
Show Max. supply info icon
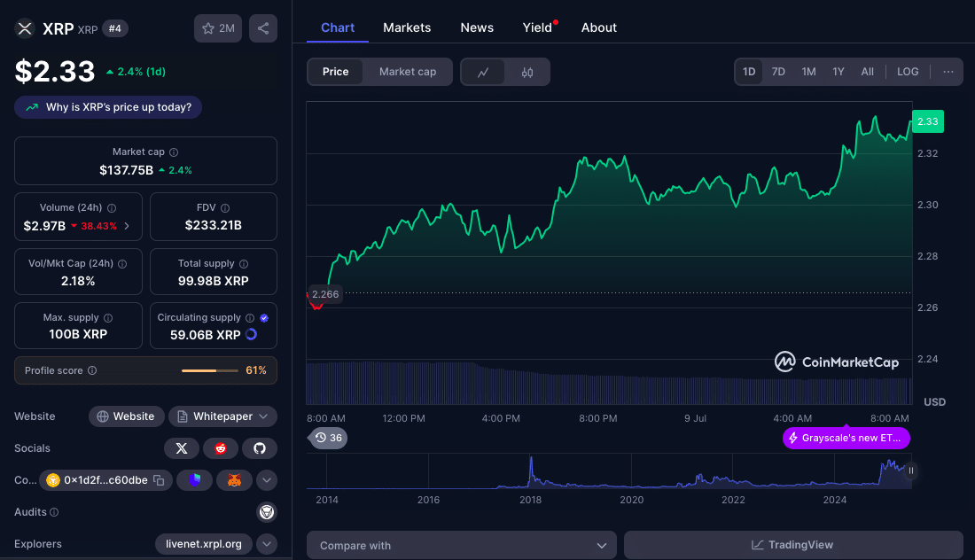(108, 318)
